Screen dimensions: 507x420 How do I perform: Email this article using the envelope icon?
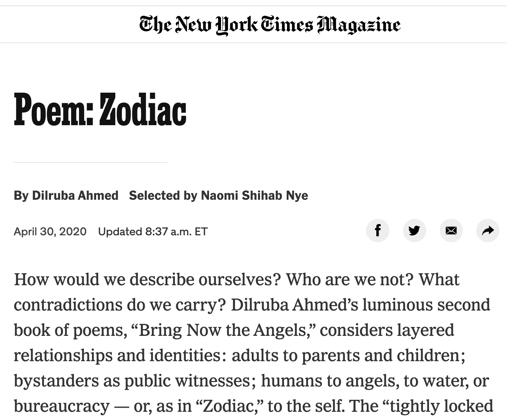tap(451, 231)
